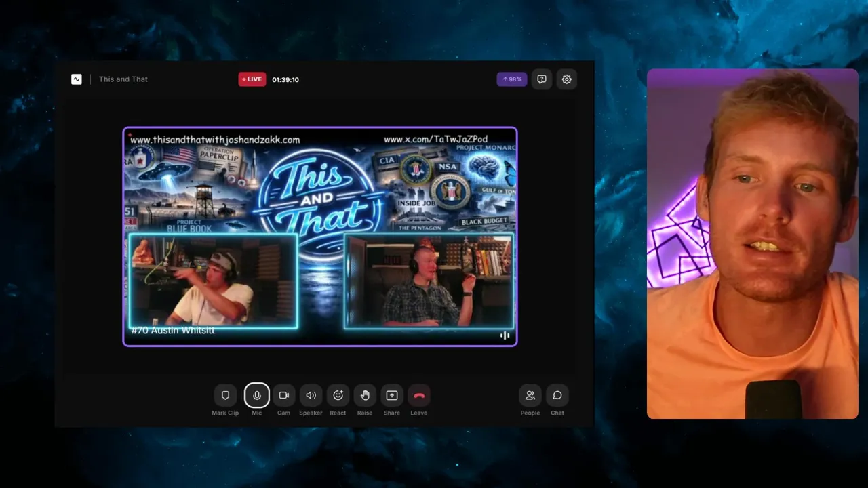Raise hand with the Raise button

[x=365, y=395]
